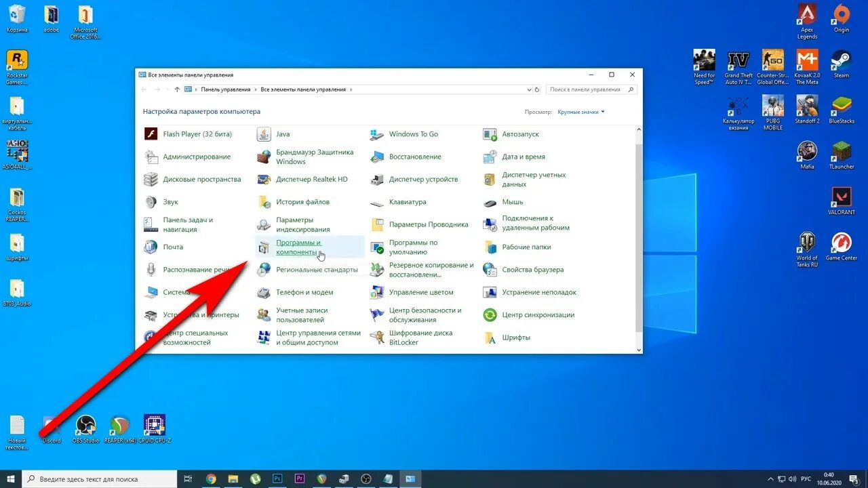Screen dimensions: 868x488
Task: Open Центр синхронизации icon
Action: pyautogui.click(x=490, y=315)
